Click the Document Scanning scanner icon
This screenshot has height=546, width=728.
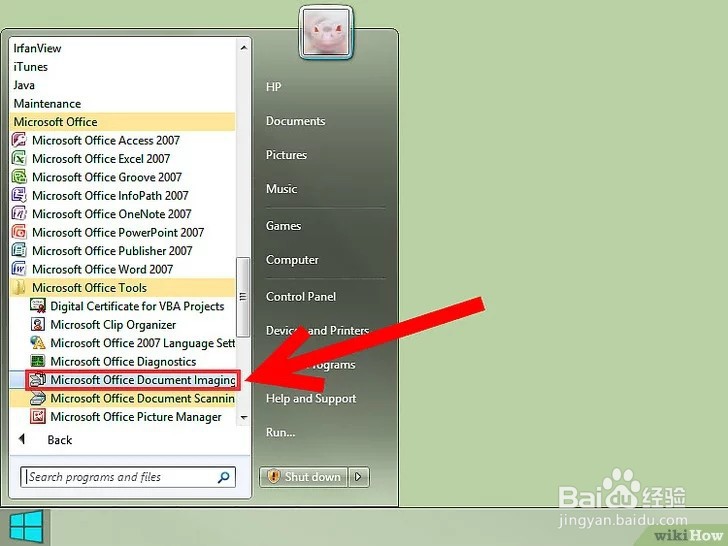coord(38,398)
